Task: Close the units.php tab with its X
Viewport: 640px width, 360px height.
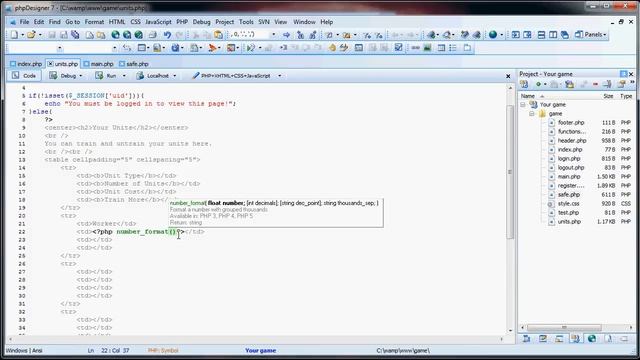Action: point(51,64)
